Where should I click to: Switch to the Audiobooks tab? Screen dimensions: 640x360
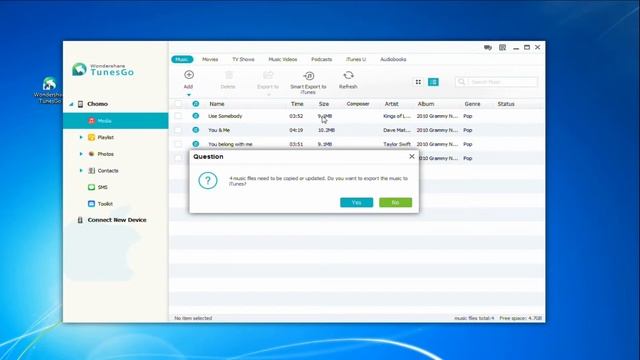[x=393, y=59]
